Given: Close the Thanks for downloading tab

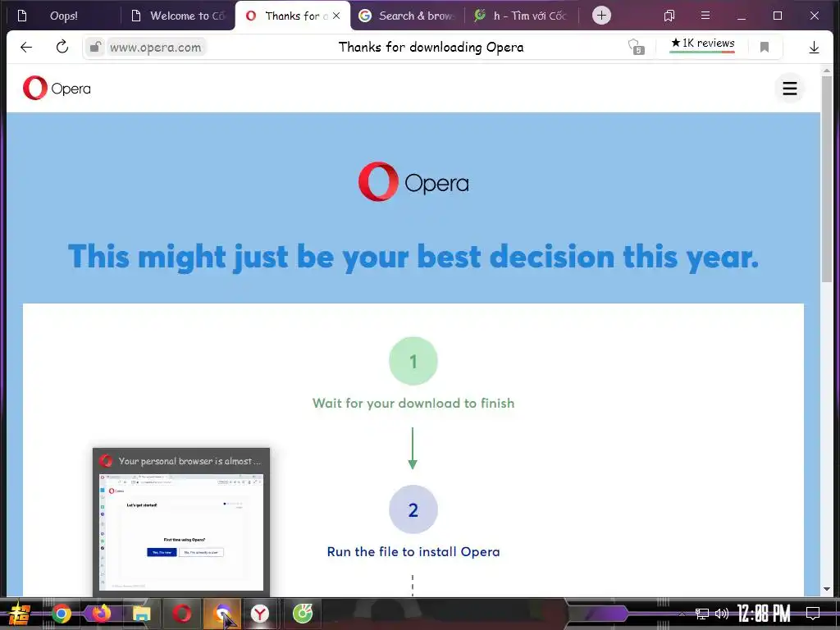Looking at the screenshot, I should 336,16.
